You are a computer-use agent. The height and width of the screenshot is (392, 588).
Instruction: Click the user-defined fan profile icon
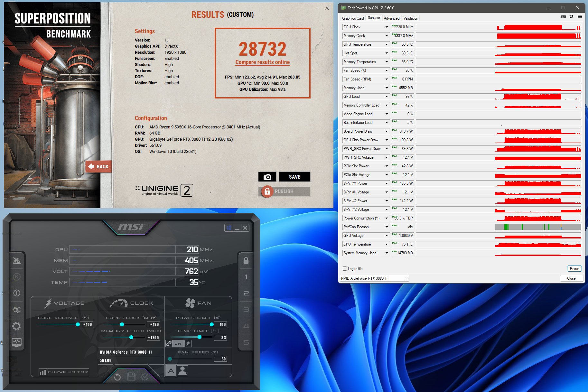(x=182, y=371)
